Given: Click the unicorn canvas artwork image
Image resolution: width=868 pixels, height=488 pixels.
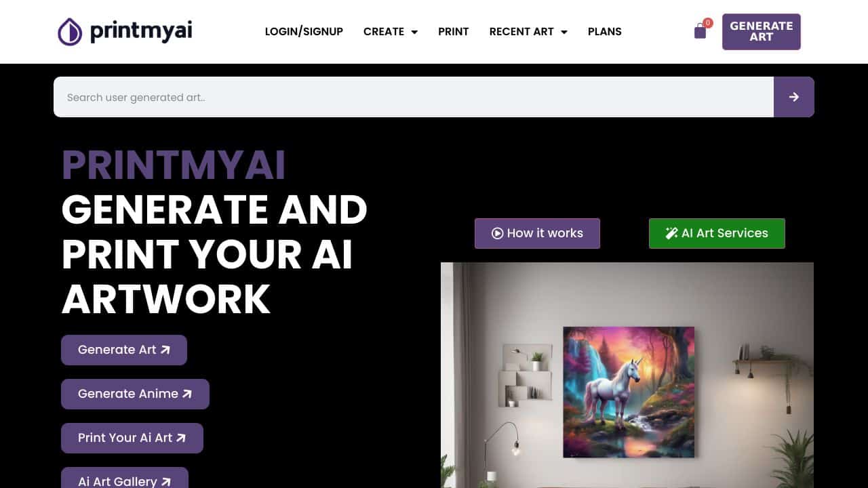Looking at the screenshot, I should click(629, 392).
